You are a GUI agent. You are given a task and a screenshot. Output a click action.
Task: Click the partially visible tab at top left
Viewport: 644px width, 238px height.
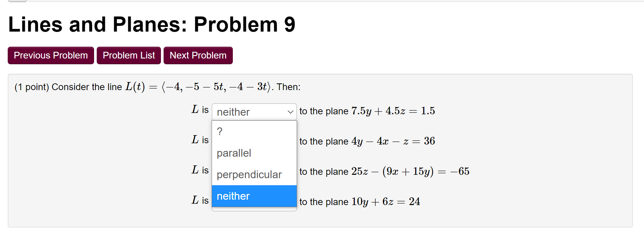[x=16, y=1]
